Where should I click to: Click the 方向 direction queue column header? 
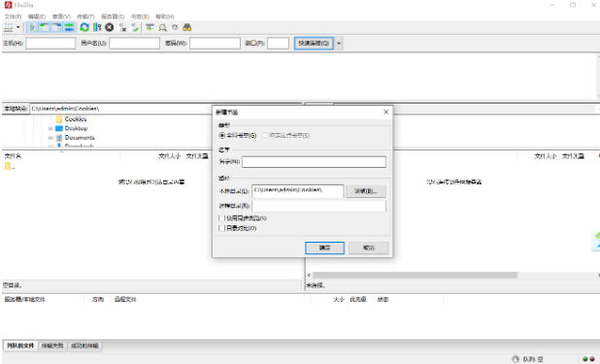coord(98,299)
